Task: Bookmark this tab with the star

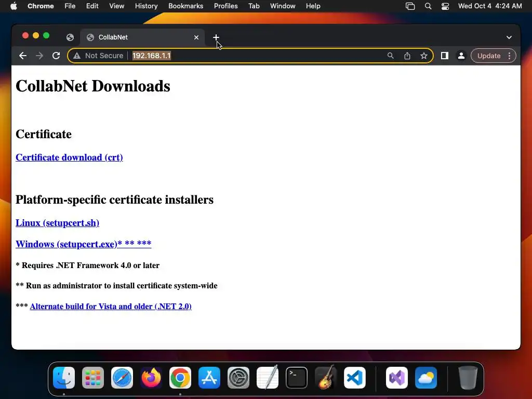Action: pos(424,56)
